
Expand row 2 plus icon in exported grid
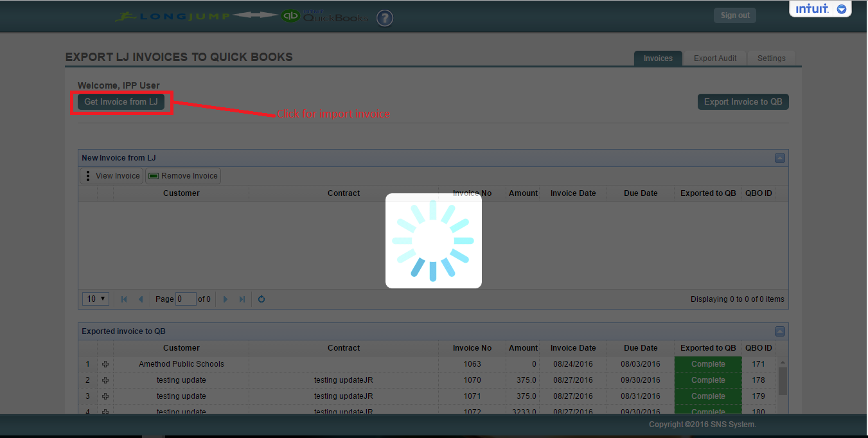[x=105, y=380]
